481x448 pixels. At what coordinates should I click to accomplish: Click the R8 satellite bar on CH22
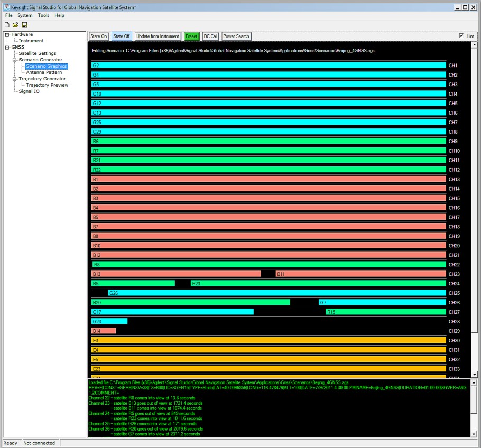(x=270, y=265)
